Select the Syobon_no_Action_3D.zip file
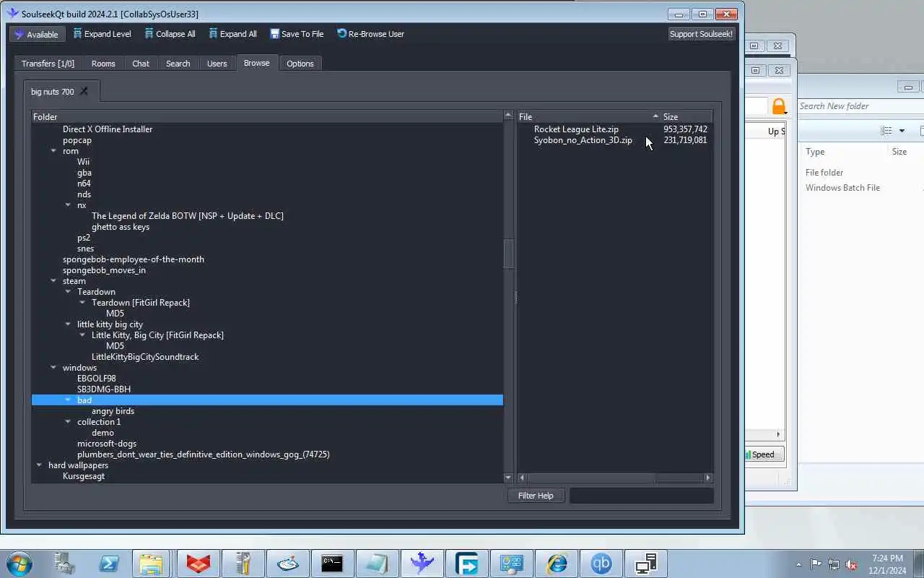924x578 pixels. (x=583, y=140)
